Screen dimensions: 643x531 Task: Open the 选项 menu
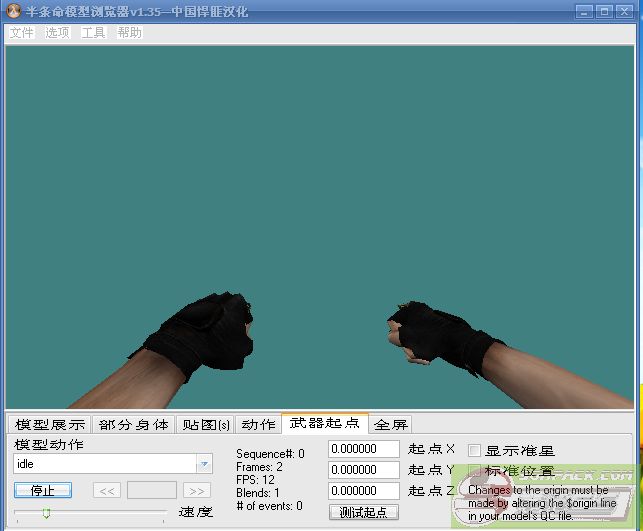tap(57, 32)
